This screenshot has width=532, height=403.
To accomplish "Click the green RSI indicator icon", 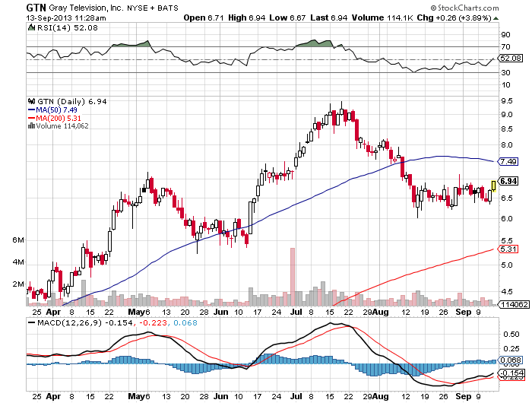I will [x=32, y=27].
